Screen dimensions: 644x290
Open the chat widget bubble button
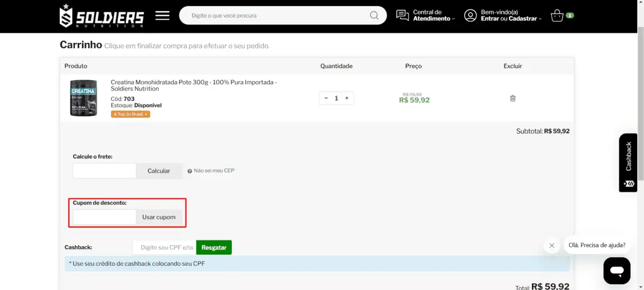(x=616, y=271)
